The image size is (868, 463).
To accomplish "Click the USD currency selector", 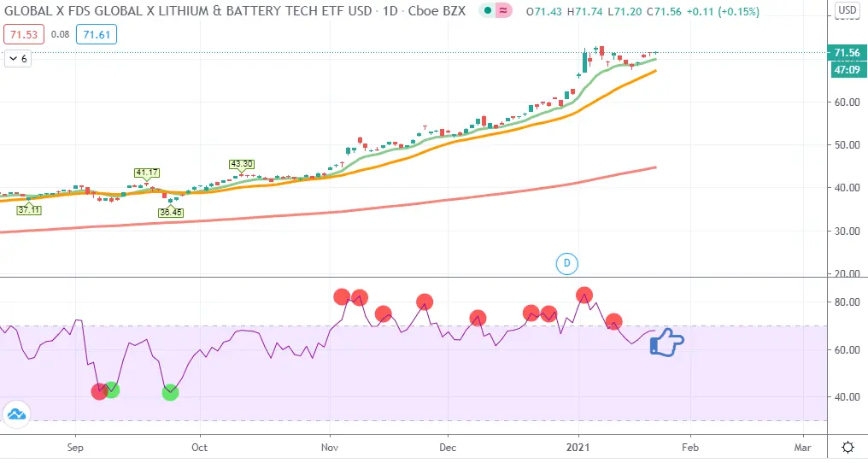I will pos(847,10).
